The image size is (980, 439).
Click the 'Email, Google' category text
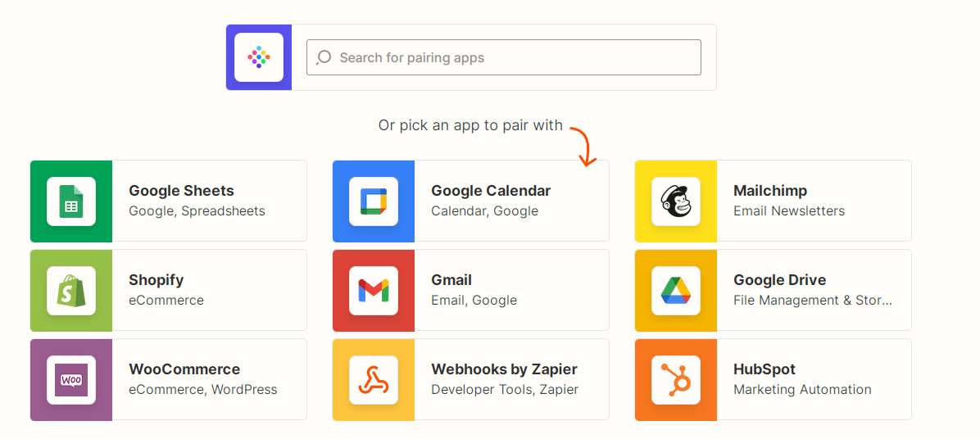click(474, 301)
